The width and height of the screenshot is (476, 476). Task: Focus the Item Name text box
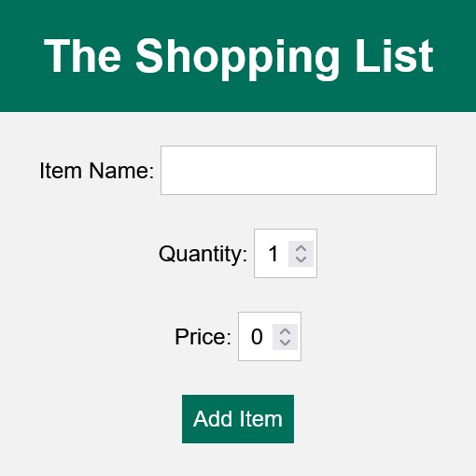pos(299,170)
